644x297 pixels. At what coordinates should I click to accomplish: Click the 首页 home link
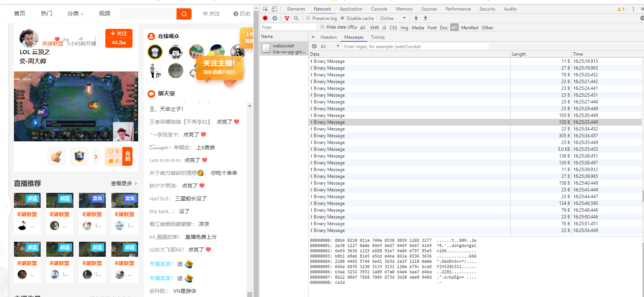(20, 14)
